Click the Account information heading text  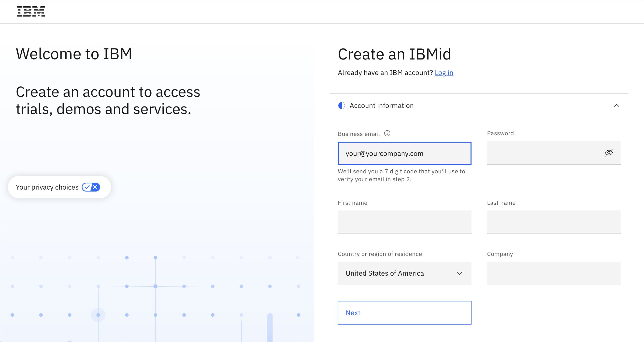click(382, 105)
